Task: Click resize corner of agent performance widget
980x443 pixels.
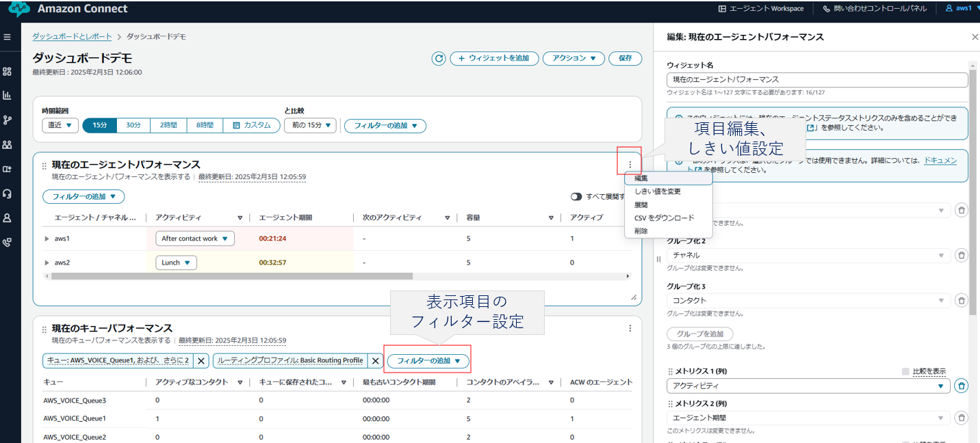Action: pos(634,297)
